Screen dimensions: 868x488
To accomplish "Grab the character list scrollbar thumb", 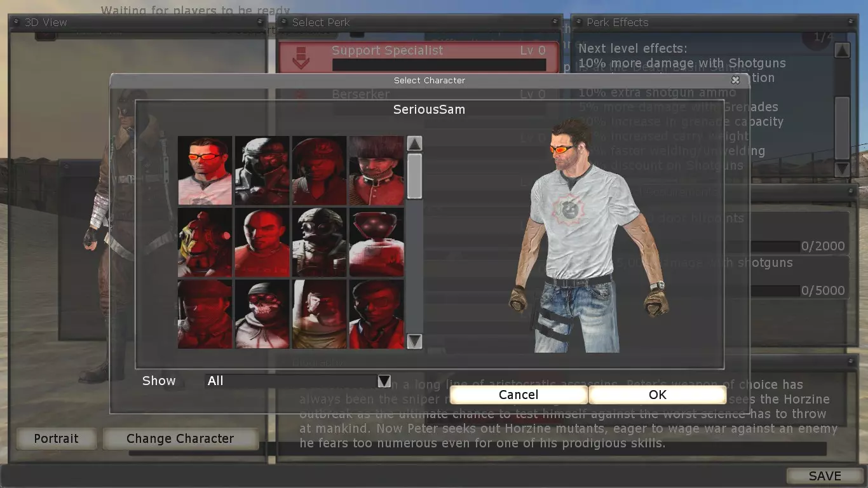I will [x=414, y=176].
